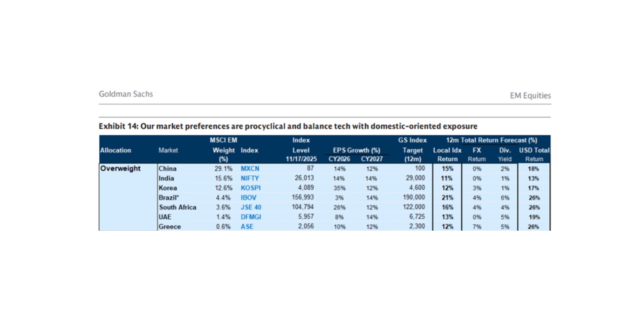Click the Goldman Sachs header text
This screenshot has height=323, width=644.
pos(126,94)
